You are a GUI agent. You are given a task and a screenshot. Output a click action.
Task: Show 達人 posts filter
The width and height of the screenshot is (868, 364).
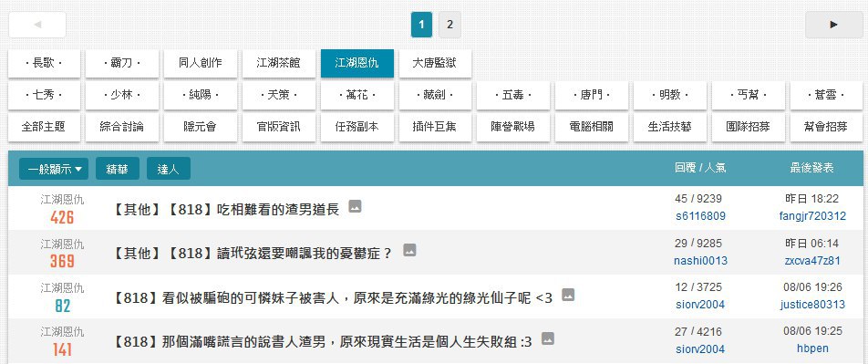[x=169, y=169]
